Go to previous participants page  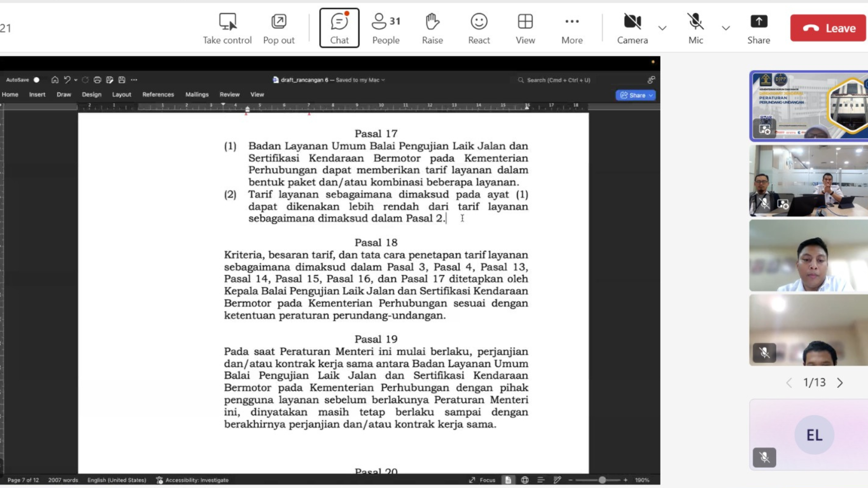(x=789, y=383)
